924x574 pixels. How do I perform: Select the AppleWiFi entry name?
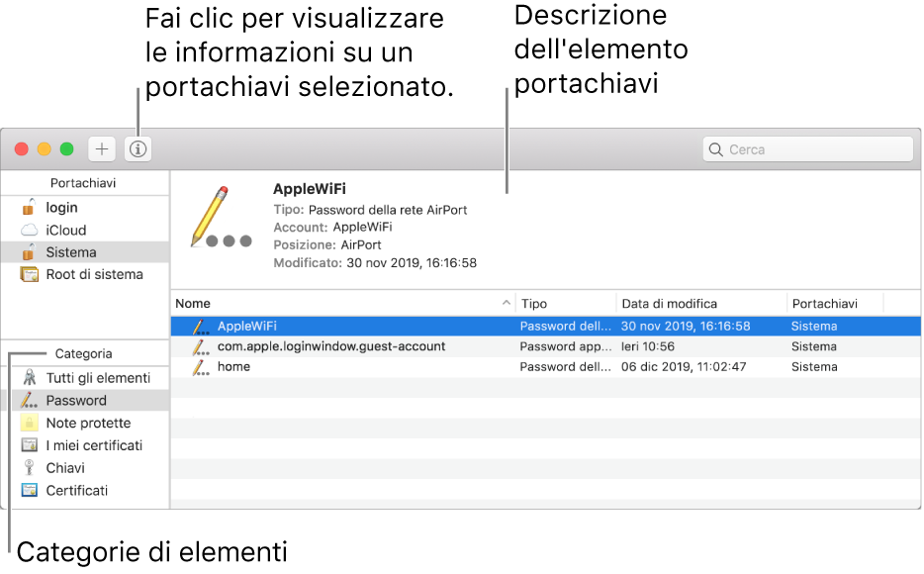(x=247, y=326)
